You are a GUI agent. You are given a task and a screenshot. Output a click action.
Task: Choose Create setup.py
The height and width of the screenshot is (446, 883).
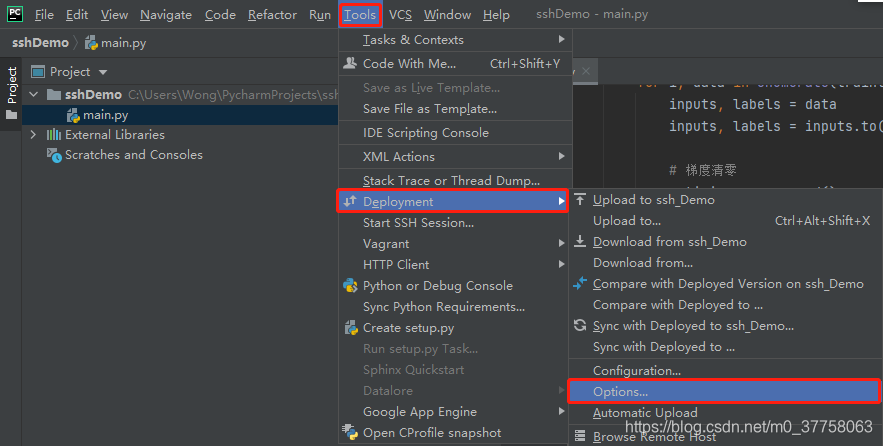pos(455,328)
